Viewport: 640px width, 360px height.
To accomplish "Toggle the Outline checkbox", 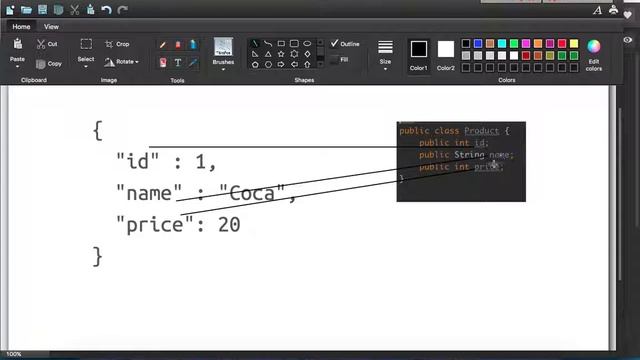I will (335, 43).
